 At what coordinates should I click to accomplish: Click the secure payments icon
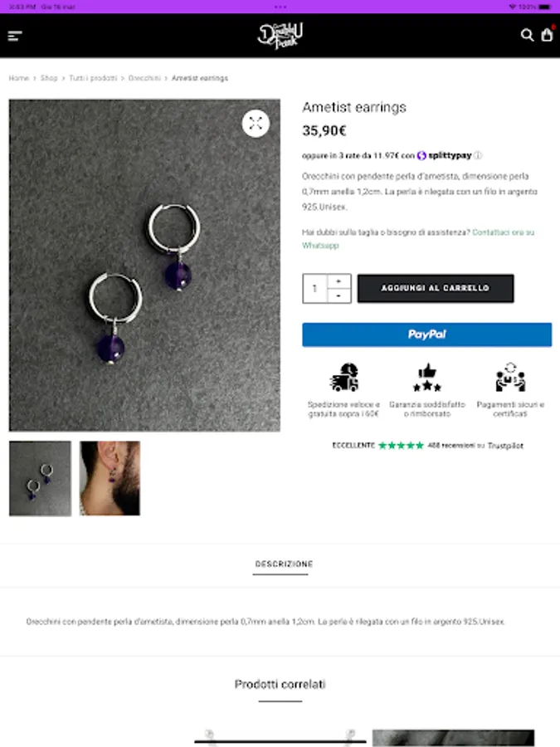pos(510,378)
